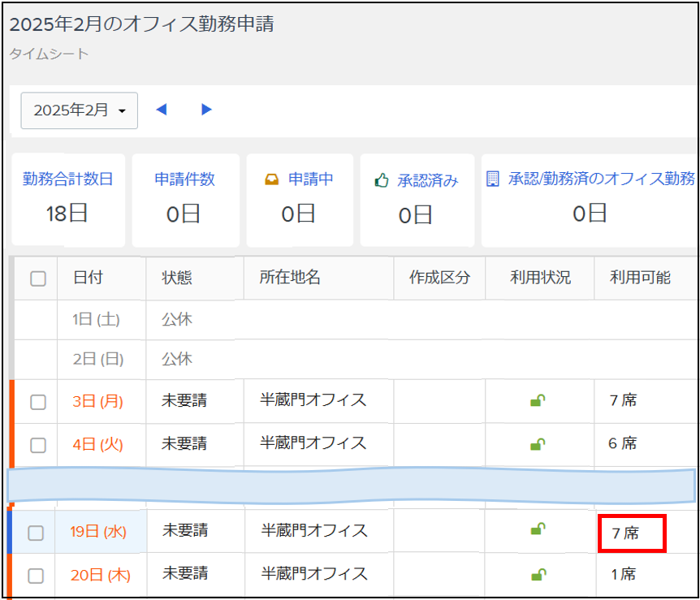
Task: Click unlock icon for 19日 (水) row
Action: pyautogui.click(x=538, y=529)
